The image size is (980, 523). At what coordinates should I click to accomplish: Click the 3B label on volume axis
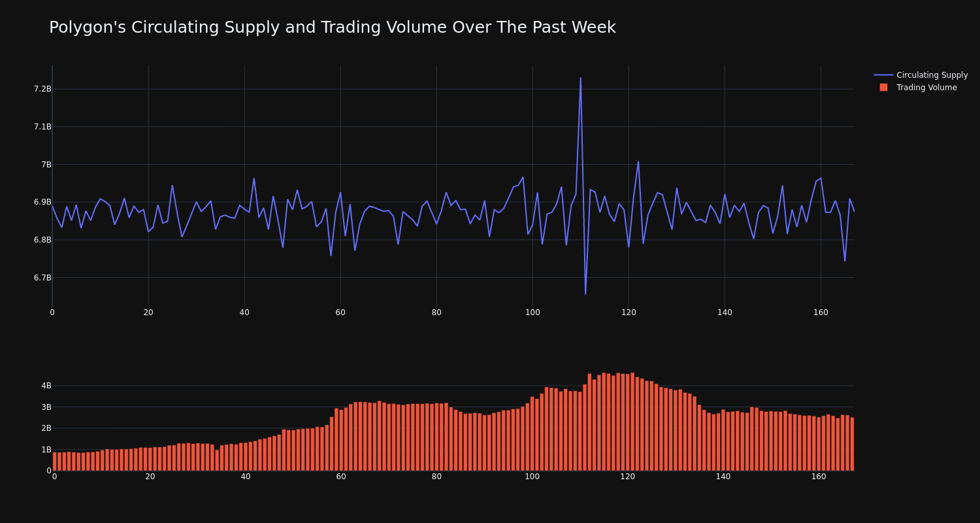point(46,407)
